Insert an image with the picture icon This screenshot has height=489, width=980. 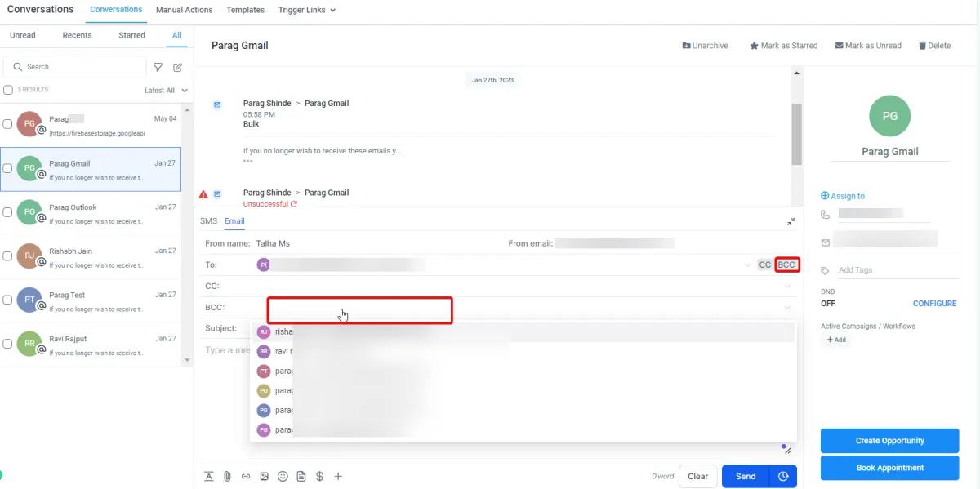pos(264,477)
